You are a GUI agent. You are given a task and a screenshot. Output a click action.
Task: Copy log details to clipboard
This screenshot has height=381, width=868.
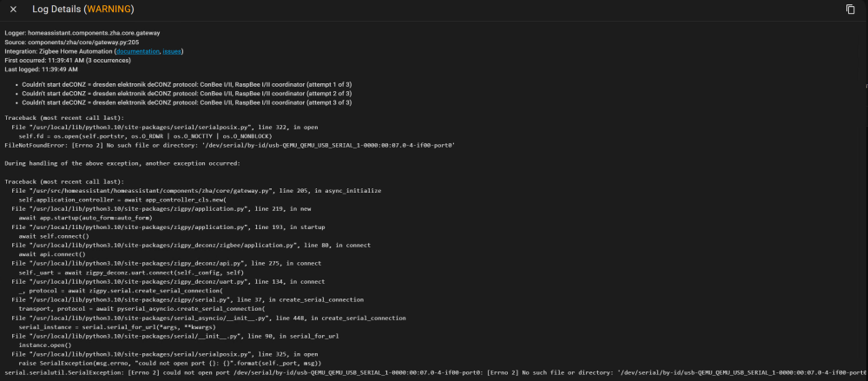851,10
